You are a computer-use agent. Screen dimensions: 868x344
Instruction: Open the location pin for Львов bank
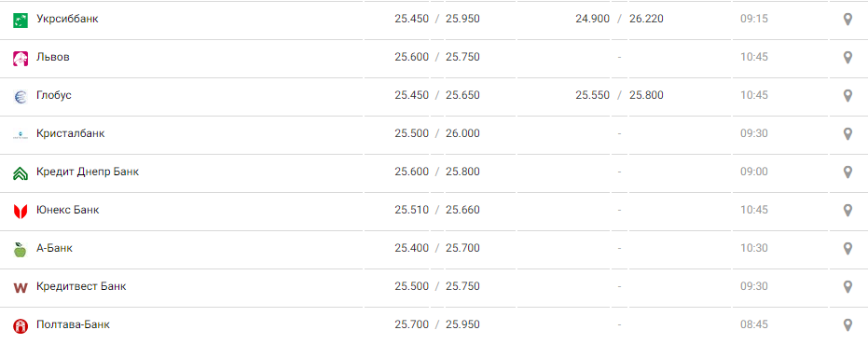[x=847, y=58]
